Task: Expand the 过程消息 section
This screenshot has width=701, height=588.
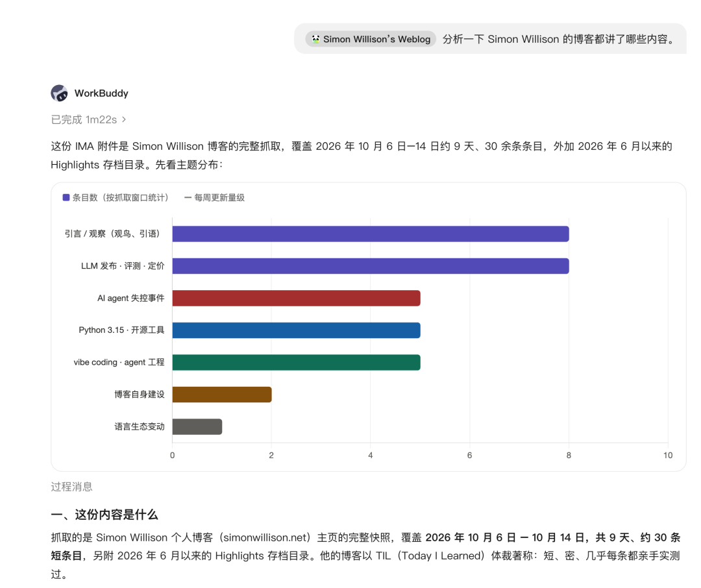Action: [71, 487]
